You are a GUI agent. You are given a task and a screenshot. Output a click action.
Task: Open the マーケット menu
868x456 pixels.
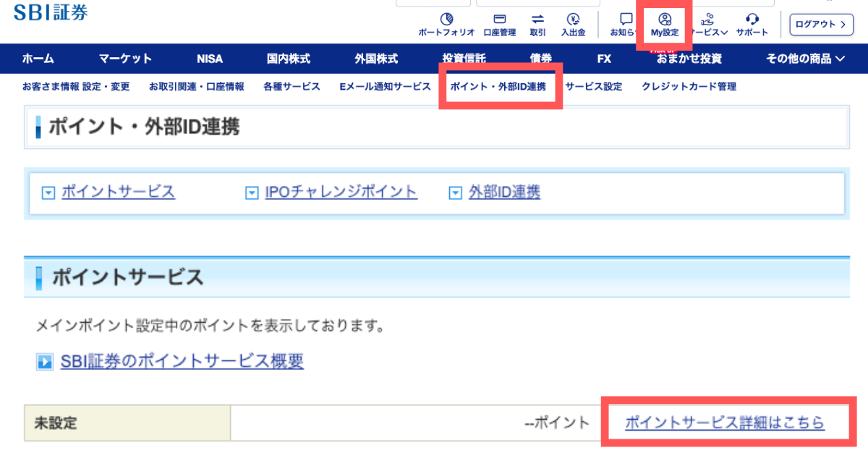[x=126, y=59]
